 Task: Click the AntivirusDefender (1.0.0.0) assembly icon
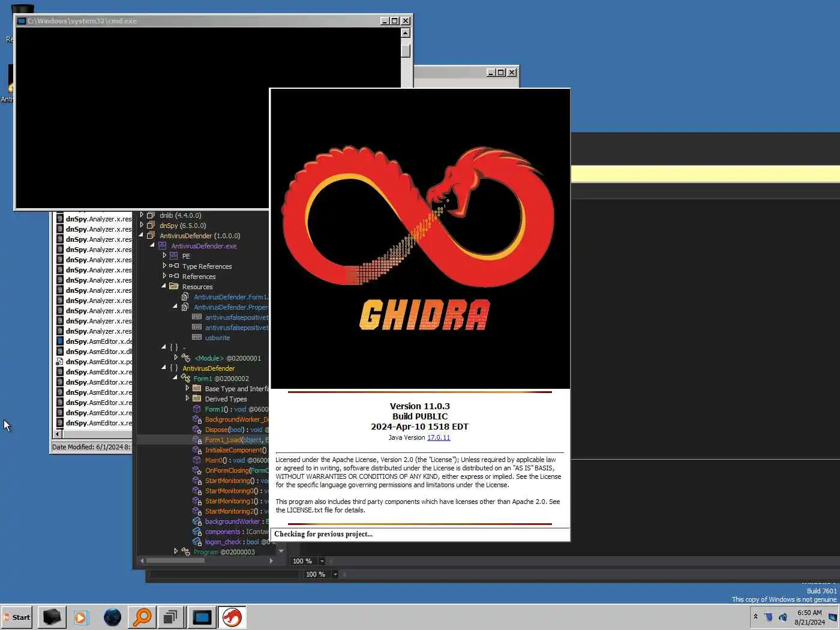pos(151,236)
